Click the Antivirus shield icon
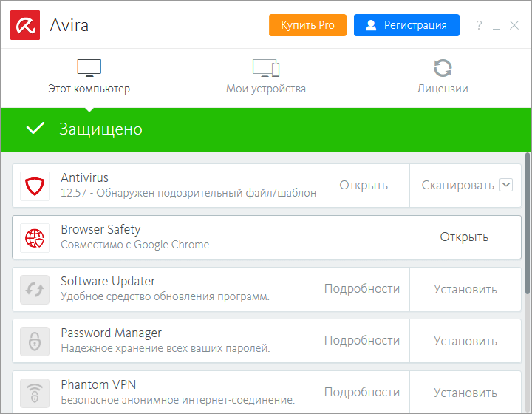Screen dimensions: 532x414 (35, 186)
